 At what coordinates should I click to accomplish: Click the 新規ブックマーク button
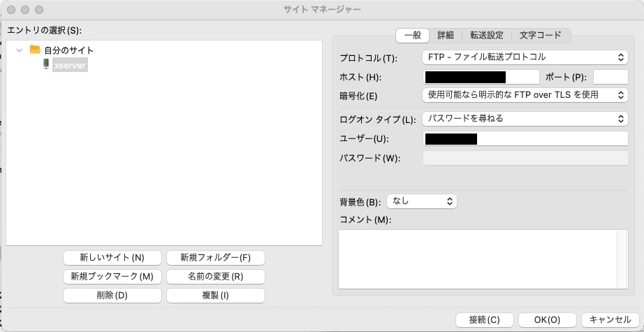(x=112, y=277)
